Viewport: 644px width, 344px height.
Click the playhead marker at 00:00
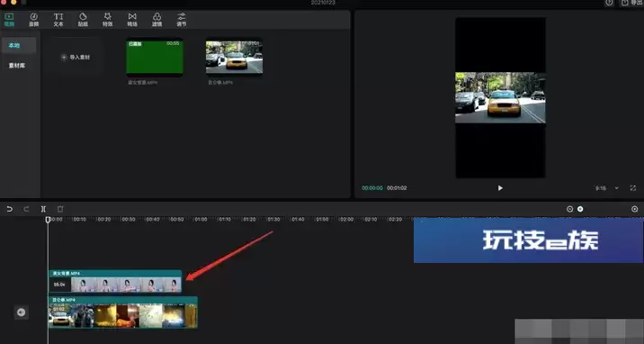tap(48, 220)
